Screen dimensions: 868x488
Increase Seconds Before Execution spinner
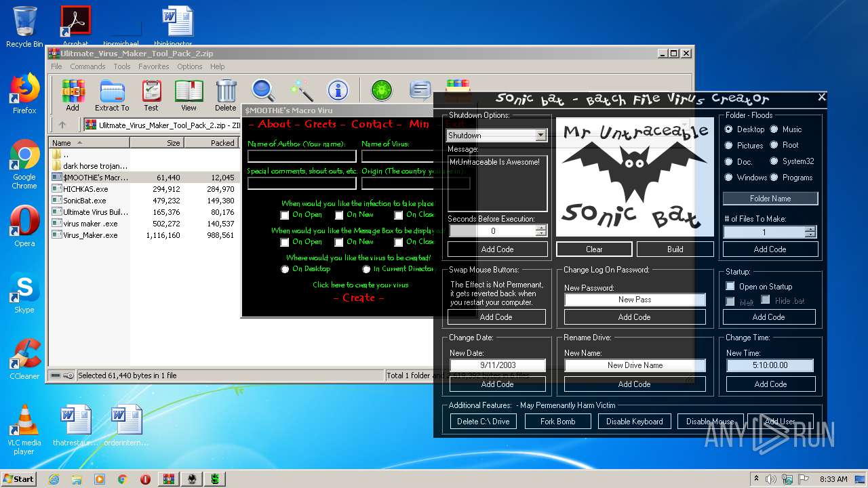(x=540, y=228)
